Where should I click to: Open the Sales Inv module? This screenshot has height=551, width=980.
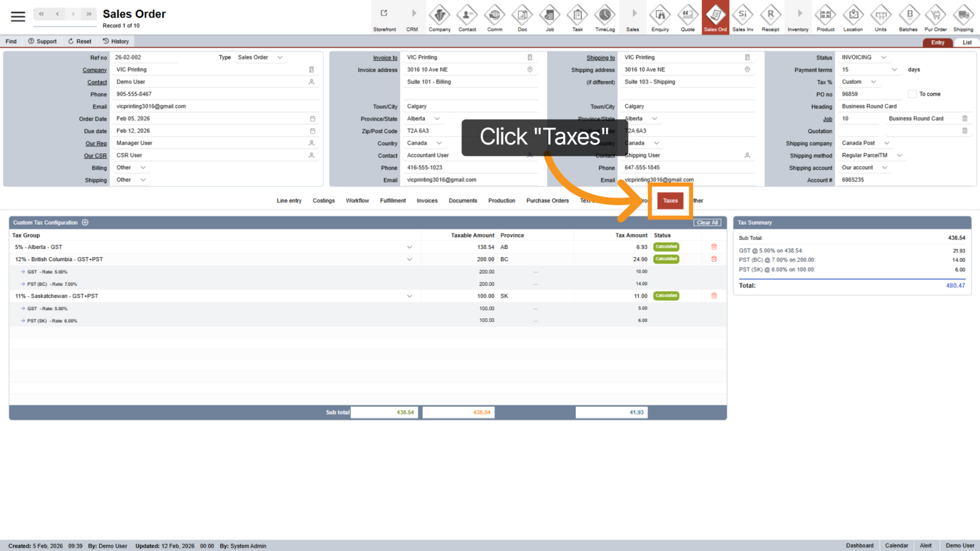tap(743, 17)
